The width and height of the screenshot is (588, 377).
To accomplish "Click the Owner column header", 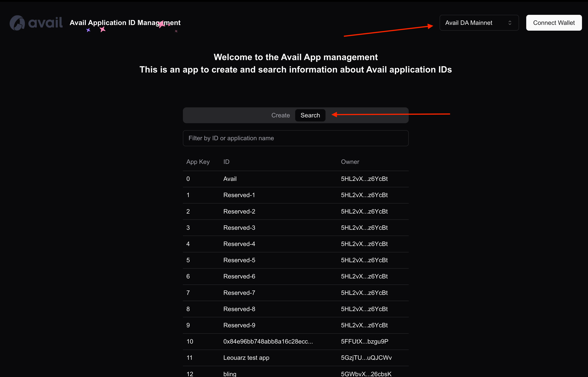I will [350, 162].
